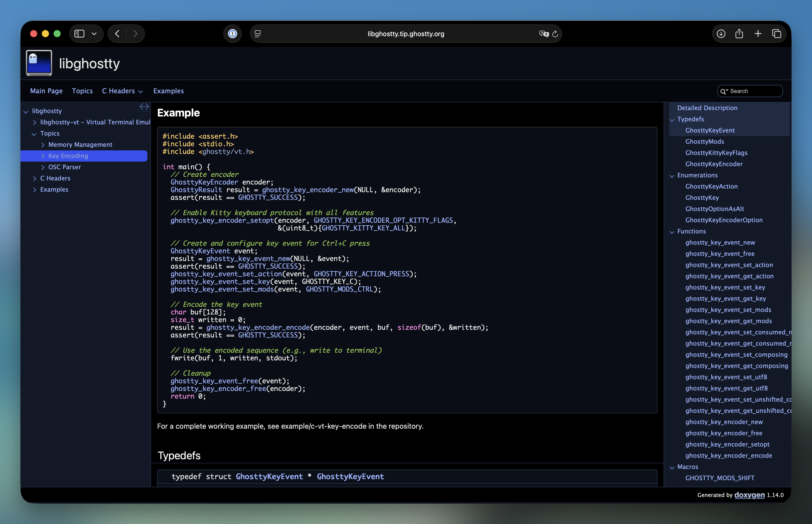The width and height of the screenshot is (812, 524).
Task: Click the sidebar resize sync arrows icon
Action: click(144, 107)
